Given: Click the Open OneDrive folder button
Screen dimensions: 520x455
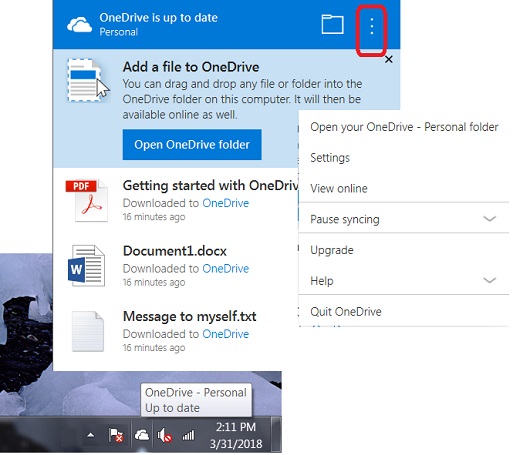Looking at the screenshot, I should pos(192,145).
